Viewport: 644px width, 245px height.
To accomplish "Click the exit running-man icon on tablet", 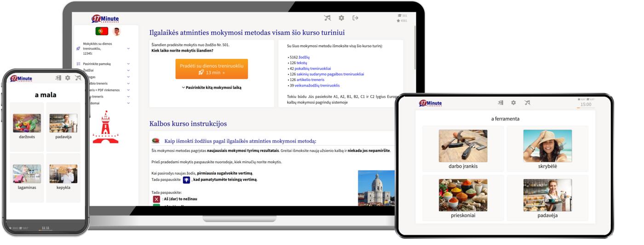I will pyautogui.click(x=500, y=103).
